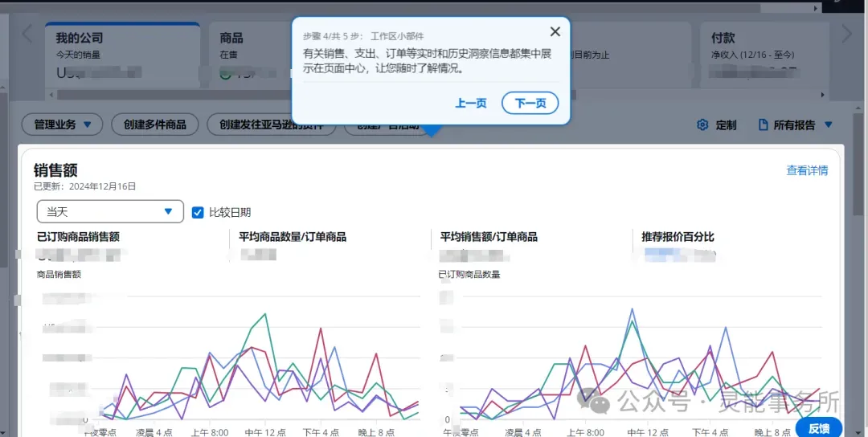Screen dimensions: 868x437
Task: Click the 定制 gear icon
Action: 702,125
